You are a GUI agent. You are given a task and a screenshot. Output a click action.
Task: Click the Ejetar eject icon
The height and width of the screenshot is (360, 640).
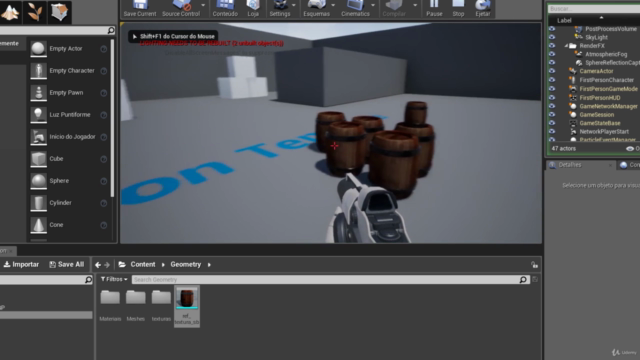(482, 8)
